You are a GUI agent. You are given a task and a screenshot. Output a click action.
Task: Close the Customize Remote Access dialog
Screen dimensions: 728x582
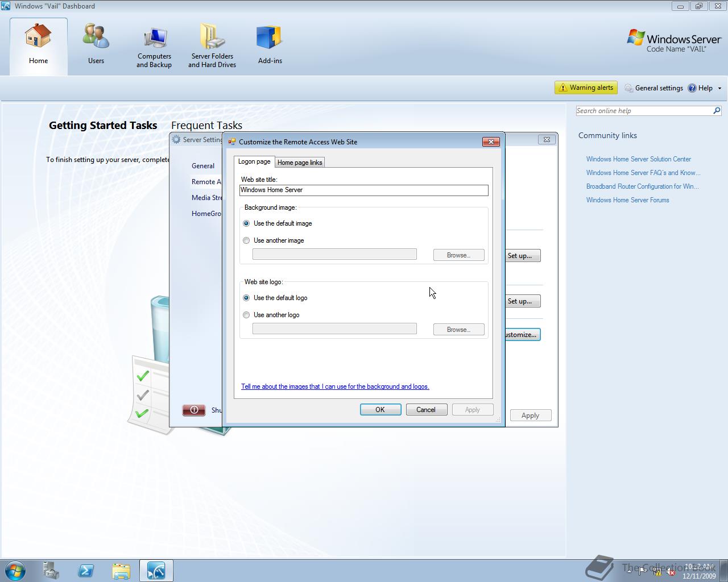pos(491,142)
